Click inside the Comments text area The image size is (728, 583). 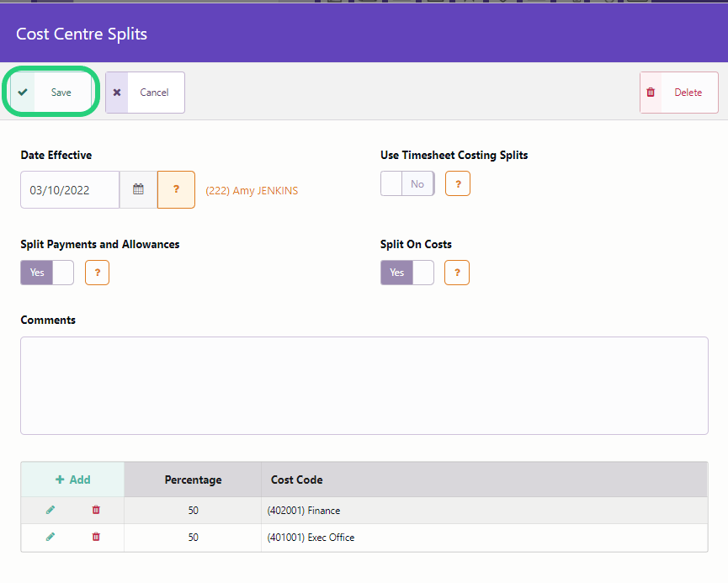(364, 386)
